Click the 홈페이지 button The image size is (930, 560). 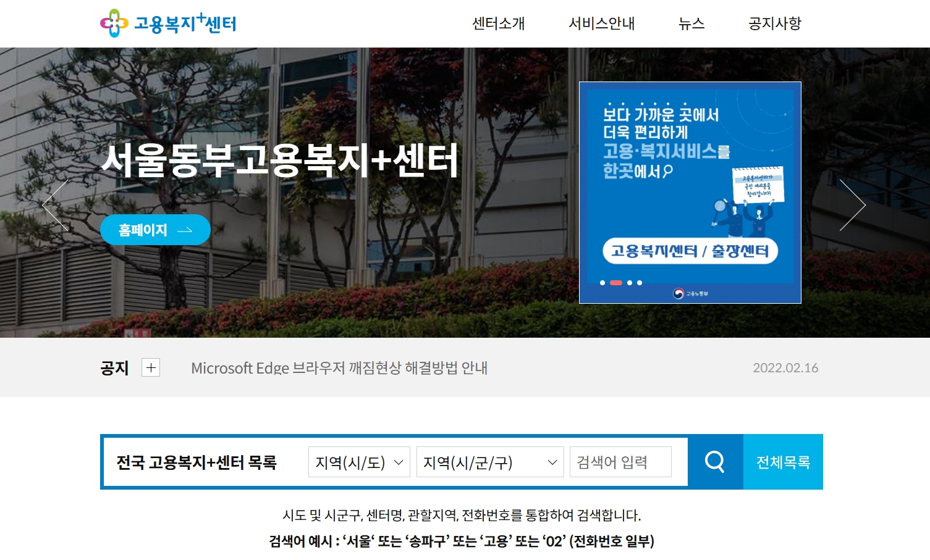(x=154, y=229)
